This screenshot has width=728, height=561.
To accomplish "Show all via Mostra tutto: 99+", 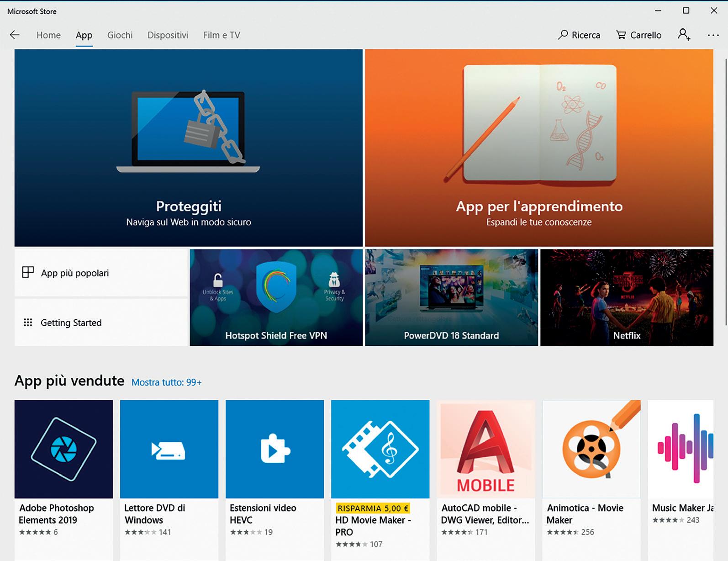I will pyautogui.click(x=166, y=382).
